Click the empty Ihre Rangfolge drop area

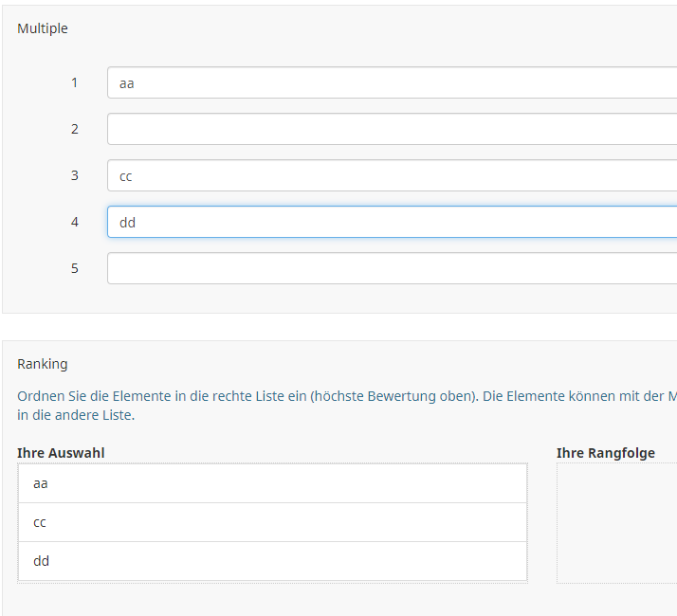[616, 523]
